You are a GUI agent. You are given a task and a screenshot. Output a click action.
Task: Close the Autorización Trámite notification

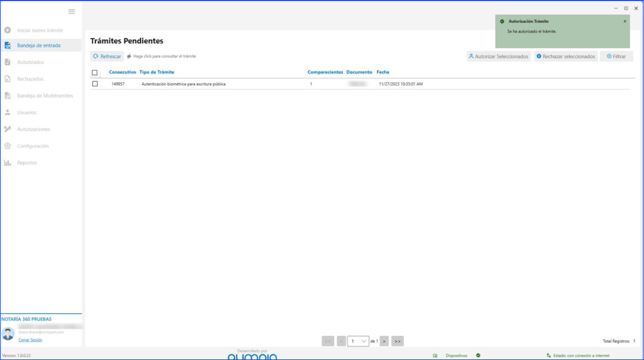pyautogui.click(x=625, y=21)
